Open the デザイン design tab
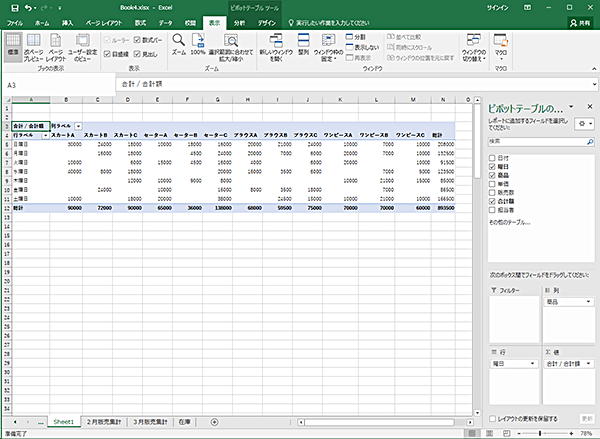 (x=267, y=23)
